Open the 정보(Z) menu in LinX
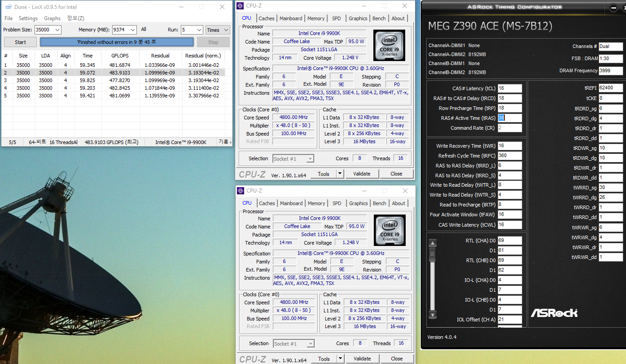 tap(75, 18)
